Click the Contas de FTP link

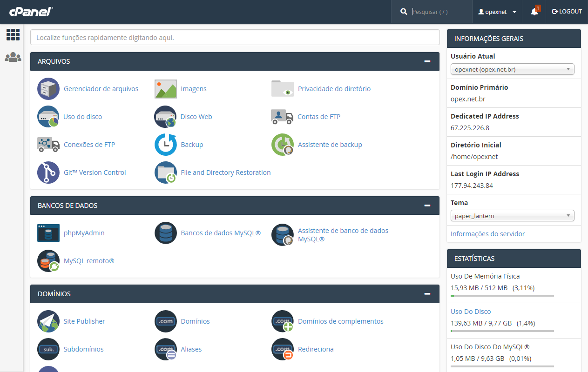coord(319,117)
